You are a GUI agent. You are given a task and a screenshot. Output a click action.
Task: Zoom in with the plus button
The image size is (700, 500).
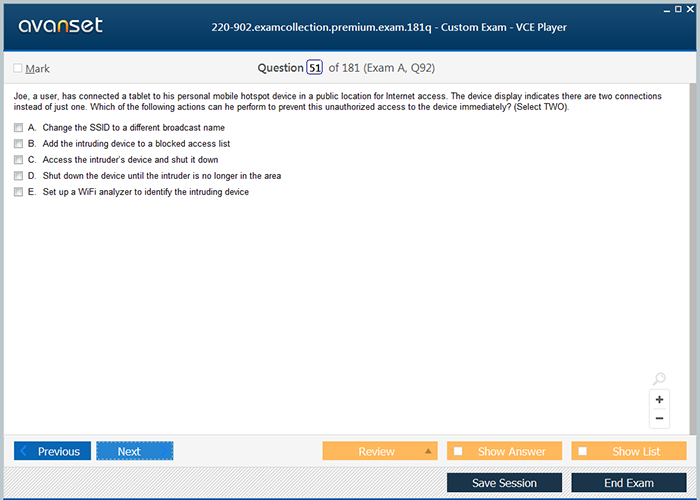pos(659,400)
